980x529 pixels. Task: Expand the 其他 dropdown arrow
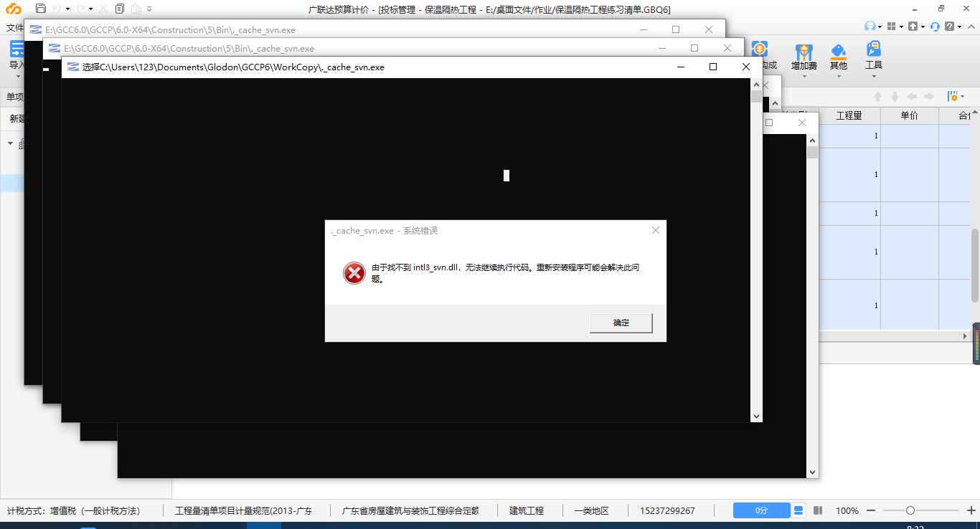(838, 75)
